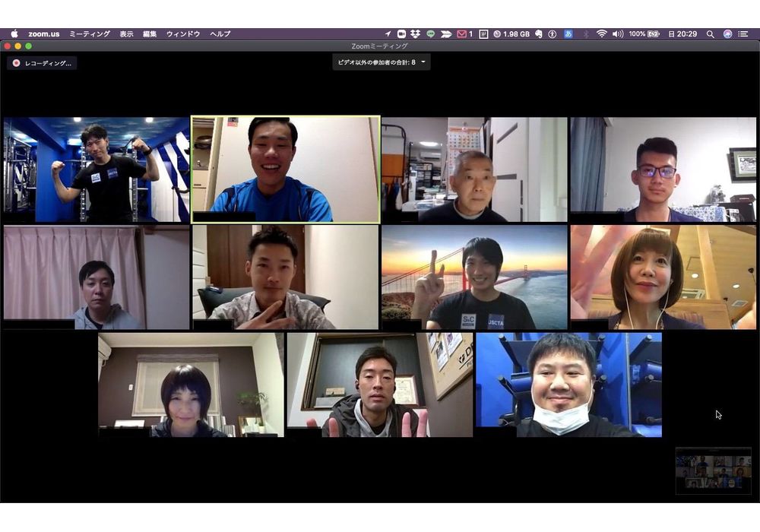Click the Siri icon in menu bar
760x532 pixels.
tap(727, 34)
